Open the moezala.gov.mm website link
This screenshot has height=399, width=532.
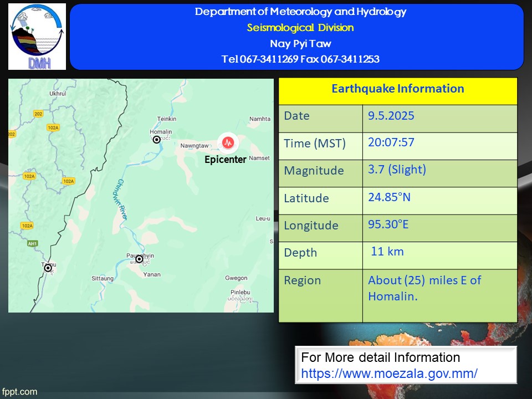[x=388, y=373]
